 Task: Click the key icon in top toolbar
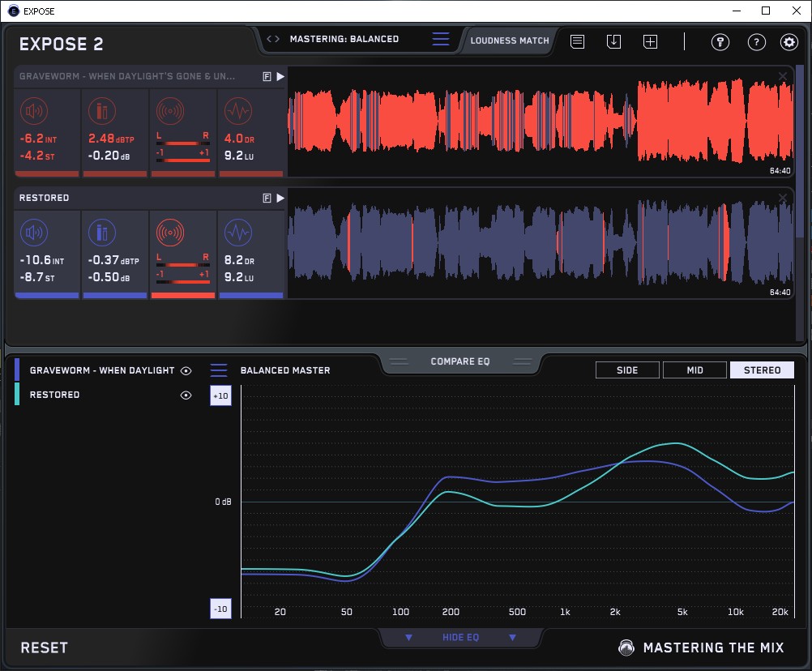click(x=720, y=42)
